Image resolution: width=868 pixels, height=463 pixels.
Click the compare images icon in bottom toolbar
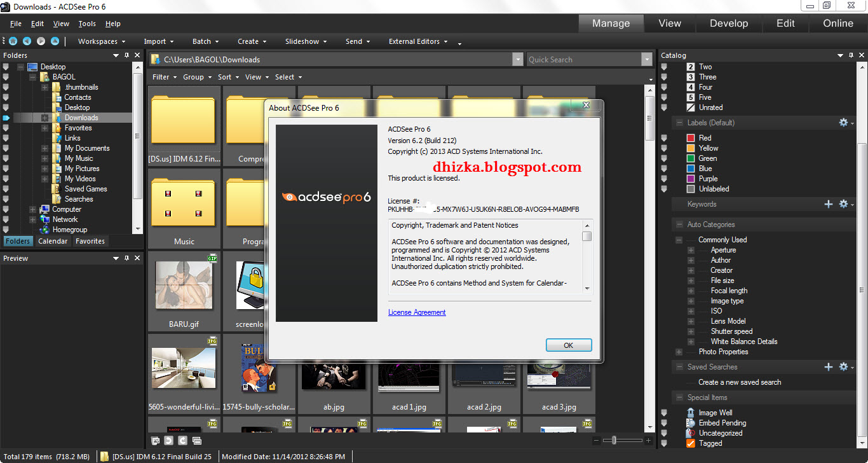click(197, 440)
